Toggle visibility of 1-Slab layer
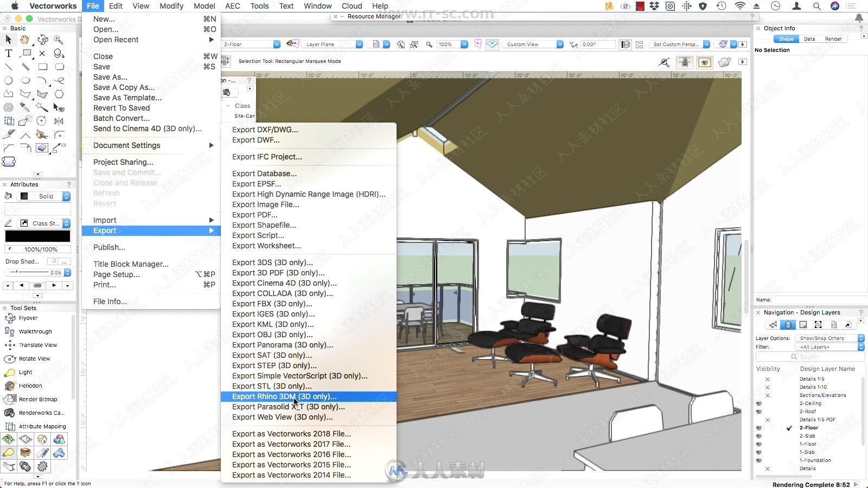Viewport: 868px width, 488px height. pyautogui.click(x=759, y=452)
